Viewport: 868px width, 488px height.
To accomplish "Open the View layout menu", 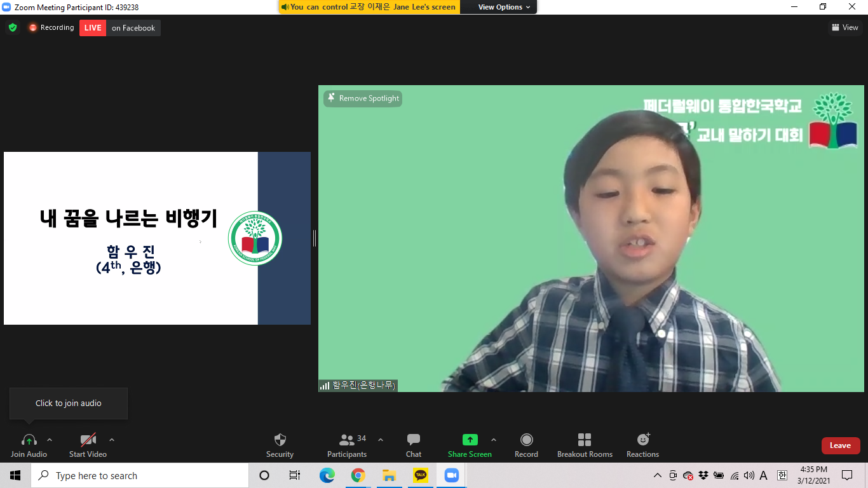I will click(x=844, y=27).
